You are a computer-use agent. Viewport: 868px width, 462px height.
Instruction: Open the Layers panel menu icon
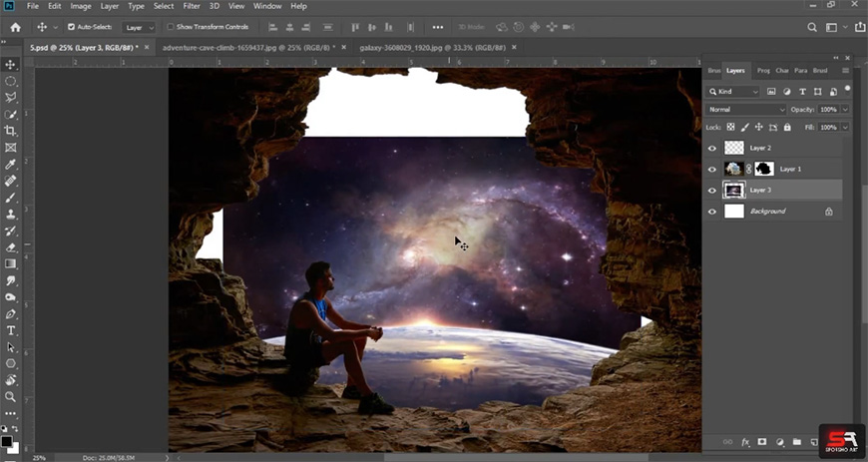[845, 71]
